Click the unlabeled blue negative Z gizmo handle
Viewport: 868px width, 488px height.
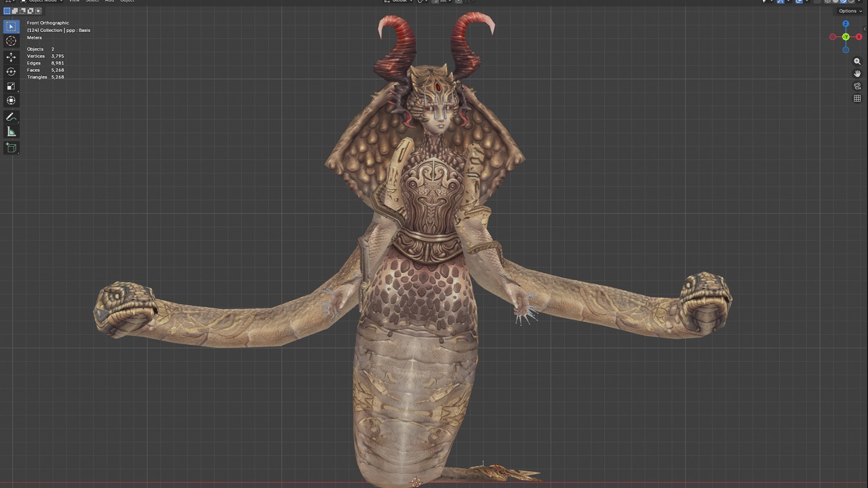point(846,49)
